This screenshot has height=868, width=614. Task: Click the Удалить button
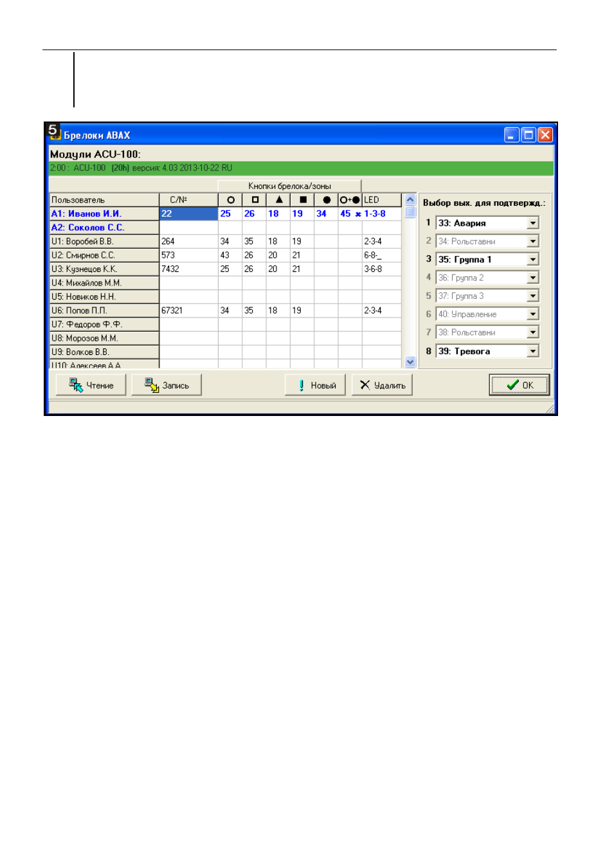point(382,385)
